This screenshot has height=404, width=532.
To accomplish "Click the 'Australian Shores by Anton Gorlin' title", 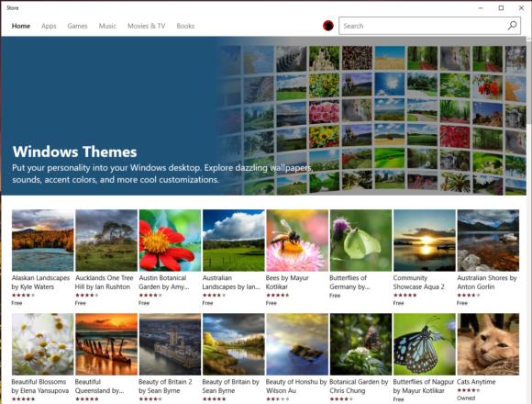I will click(487, 282).
